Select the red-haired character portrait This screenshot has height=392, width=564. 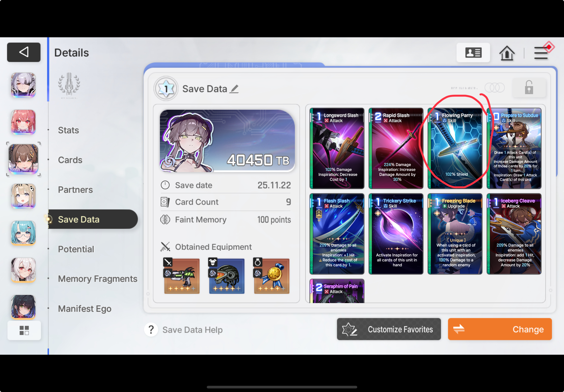[x=23, y=122]
